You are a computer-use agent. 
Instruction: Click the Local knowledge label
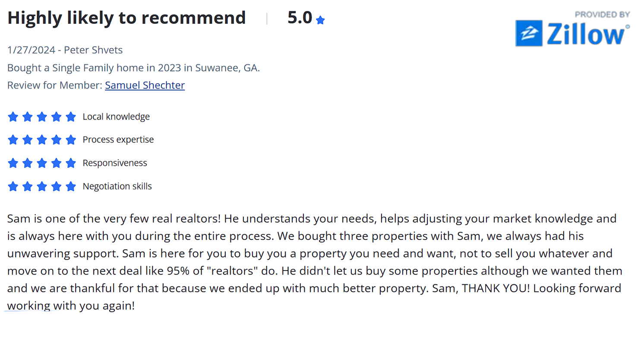click(116, 117)
